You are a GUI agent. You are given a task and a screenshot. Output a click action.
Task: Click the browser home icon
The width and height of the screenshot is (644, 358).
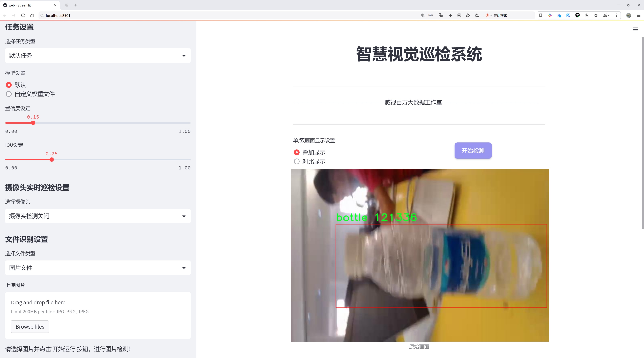(x=32, y=16)
